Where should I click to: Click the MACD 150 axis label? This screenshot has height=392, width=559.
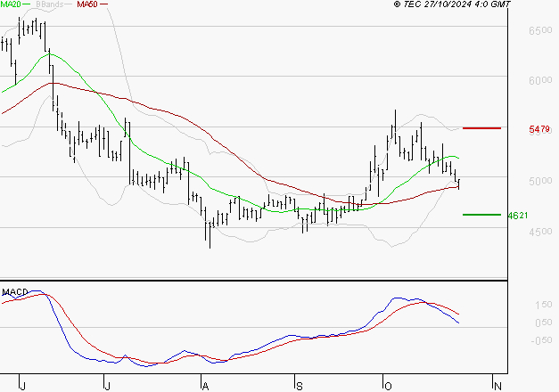544,305
